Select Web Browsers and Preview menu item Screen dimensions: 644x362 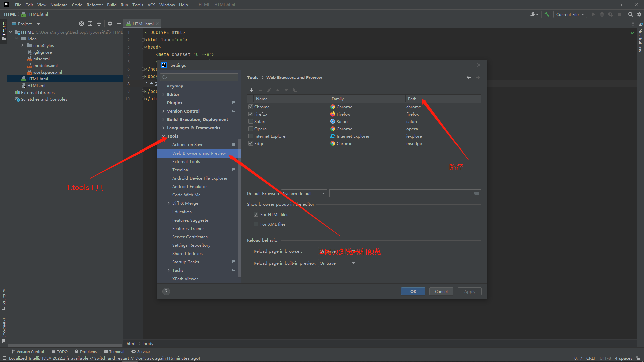(x=199, y=153)
